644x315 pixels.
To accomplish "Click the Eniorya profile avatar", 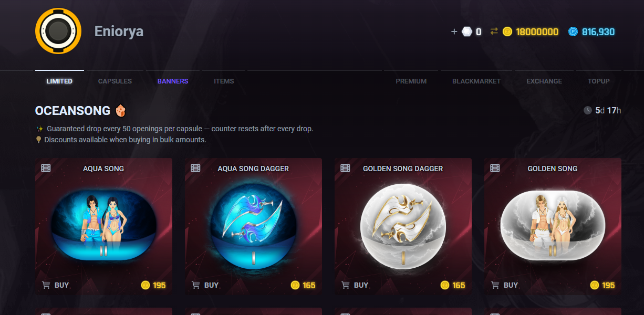I will pos(58,31).
